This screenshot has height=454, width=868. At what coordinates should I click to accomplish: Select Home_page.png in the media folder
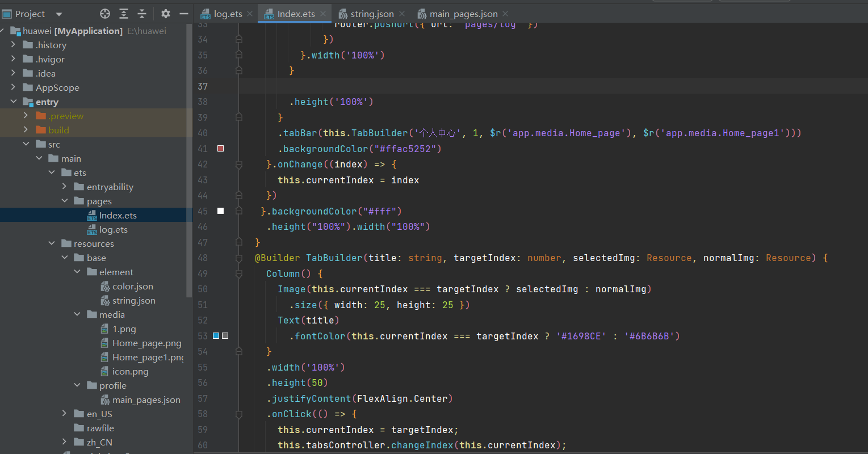(x=146, y=343)
